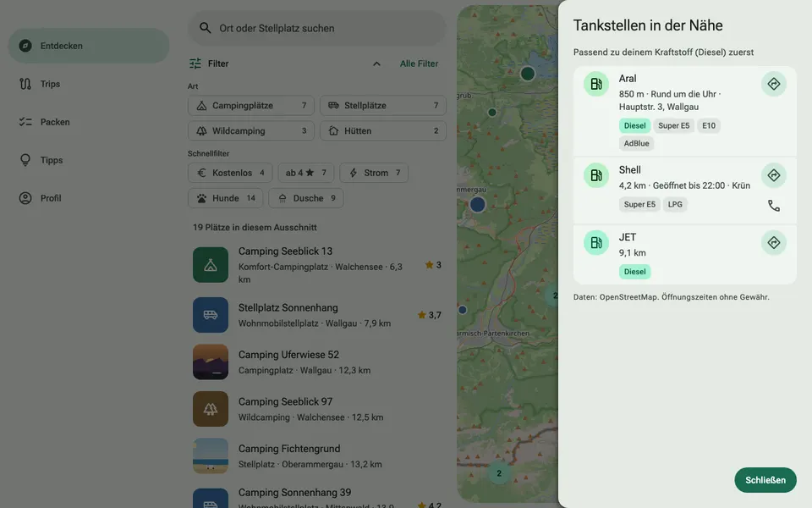Click the Shell station name

[x=629, y=170]
